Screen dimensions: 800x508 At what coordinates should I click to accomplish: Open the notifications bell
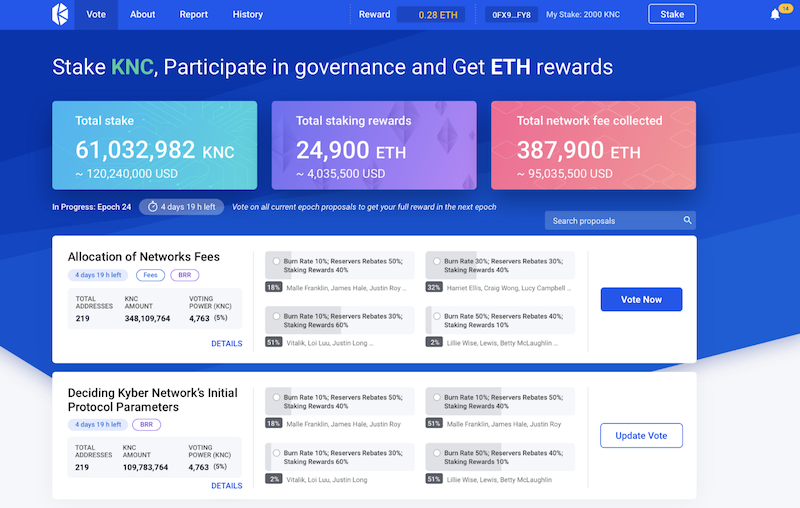775,14
